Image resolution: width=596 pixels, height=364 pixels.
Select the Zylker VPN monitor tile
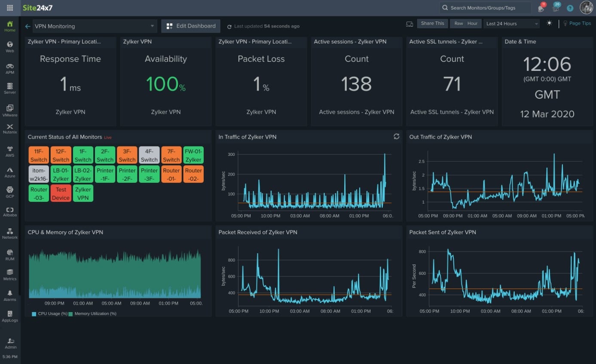(x=83, y=193)
